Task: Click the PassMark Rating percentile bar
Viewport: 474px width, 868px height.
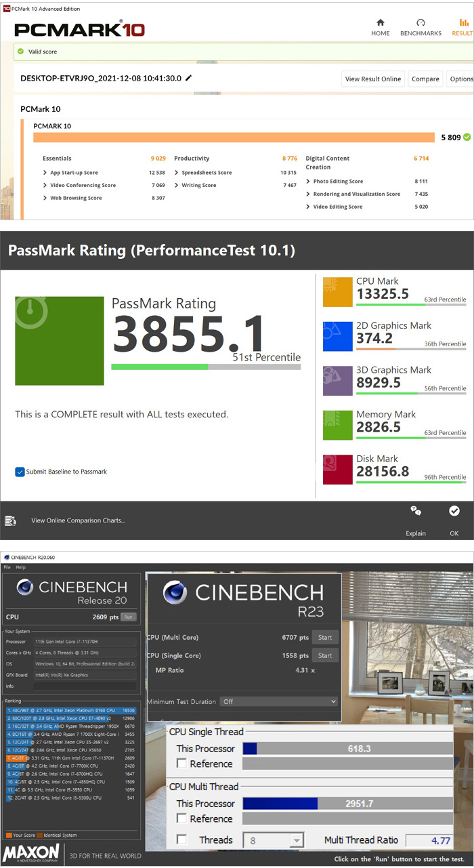Action: click(206, 367)
